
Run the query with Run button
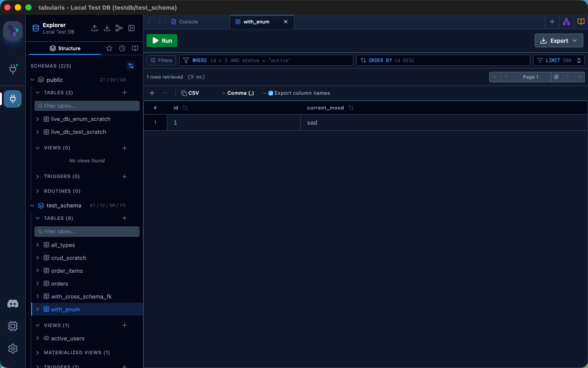coord(162,40)
